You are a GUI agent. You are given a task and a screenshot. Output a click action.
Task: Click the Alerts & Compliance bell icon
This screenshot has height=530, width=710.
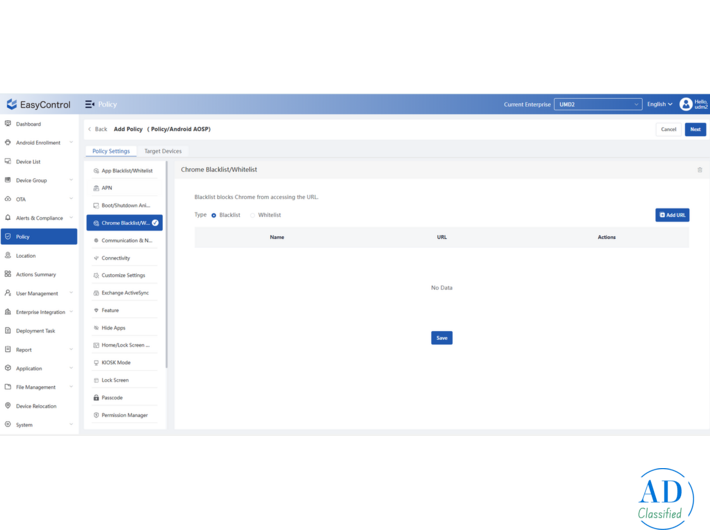(8, 217)
